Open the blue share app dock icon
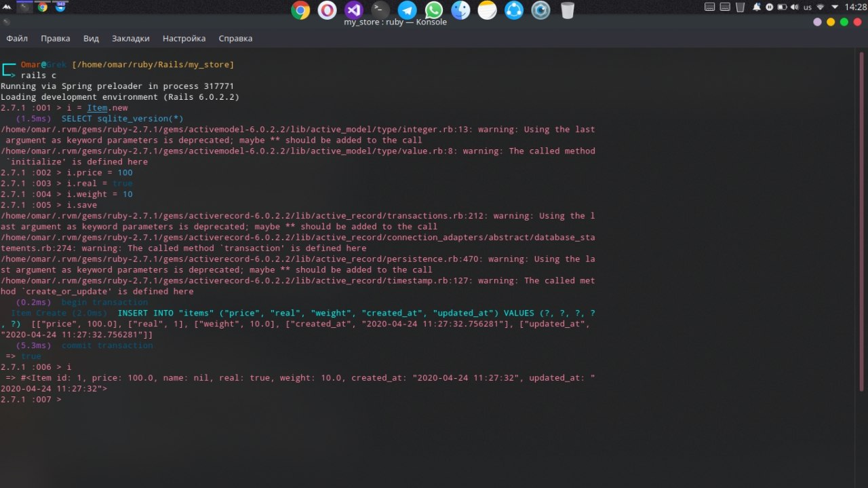 pyautogui.click(x=514, y=10)
